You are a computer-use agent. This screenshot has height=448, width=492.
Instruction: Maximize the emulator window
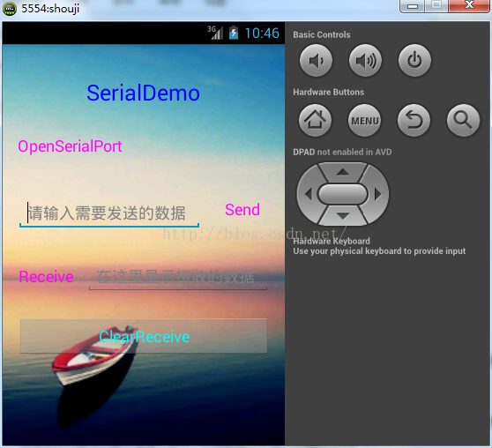tap(436, 5)
